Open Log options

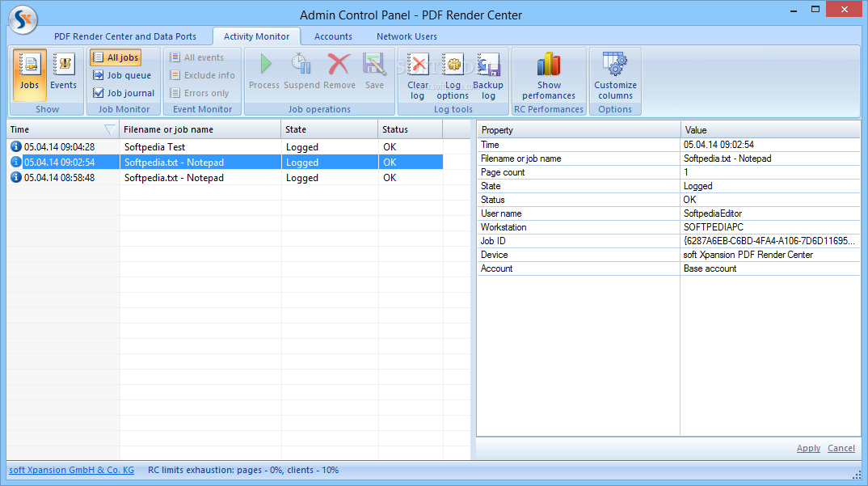(x=453, y=77)
